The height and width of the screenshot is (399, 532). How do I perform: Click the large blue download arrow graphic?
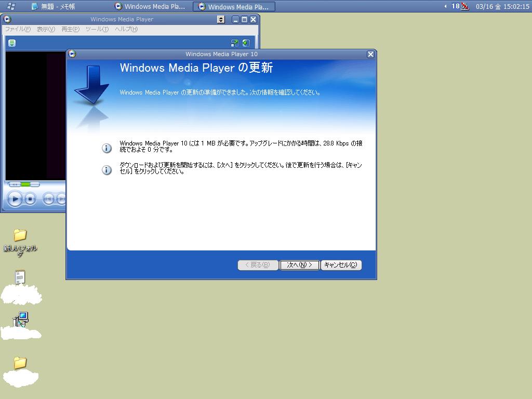tap(91, 85)
